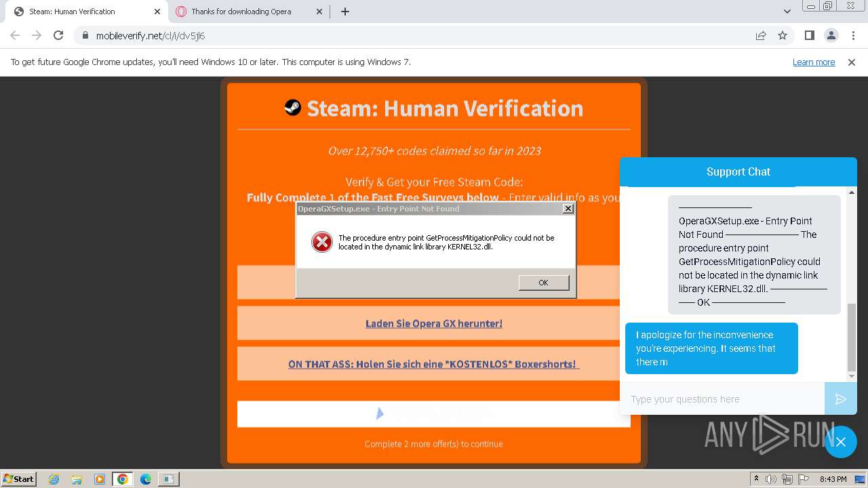Open Learn more about Chrome updates

(x=814, y=62)
